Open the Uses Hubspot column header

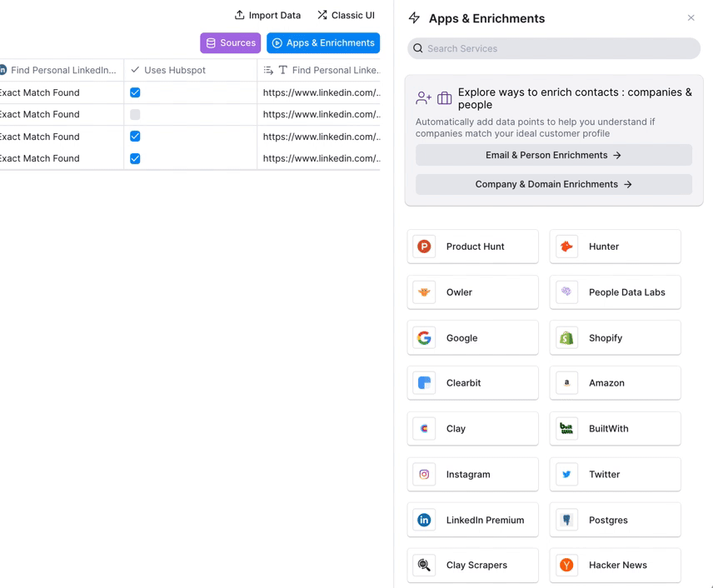(191, 70)
